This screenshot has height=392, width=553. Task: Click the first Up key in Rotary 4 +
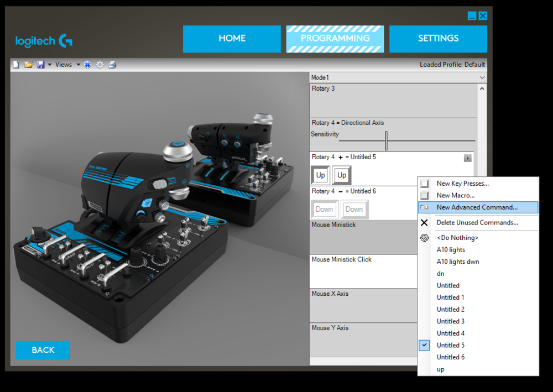coord(320,175)
